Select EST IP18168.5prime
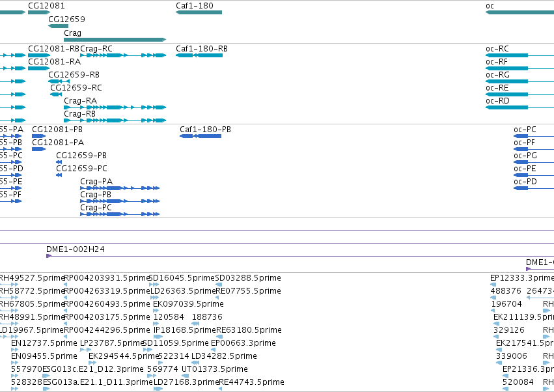This screenshot has height=392, width=554. pyautogui.click(x=158, y=337)
